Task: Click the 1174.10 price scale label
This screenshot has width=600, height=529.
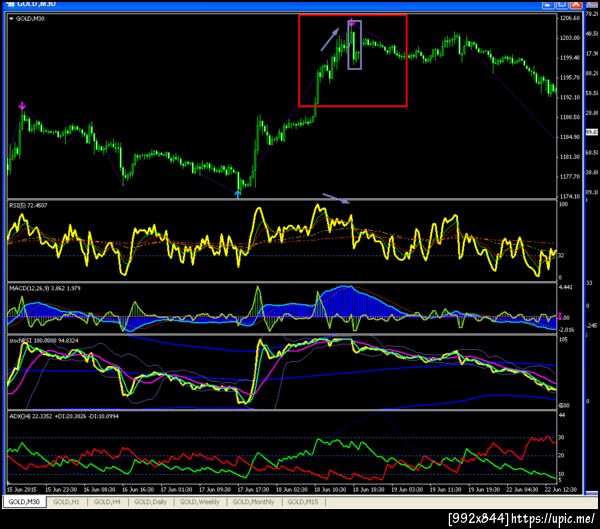Action: coord(570,196)
